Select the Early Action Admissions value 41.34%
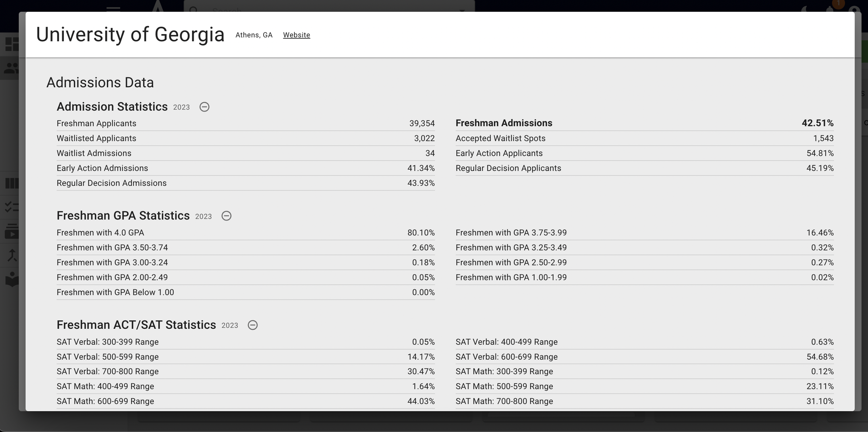868x432 pixels. click(x=421, y=168)
